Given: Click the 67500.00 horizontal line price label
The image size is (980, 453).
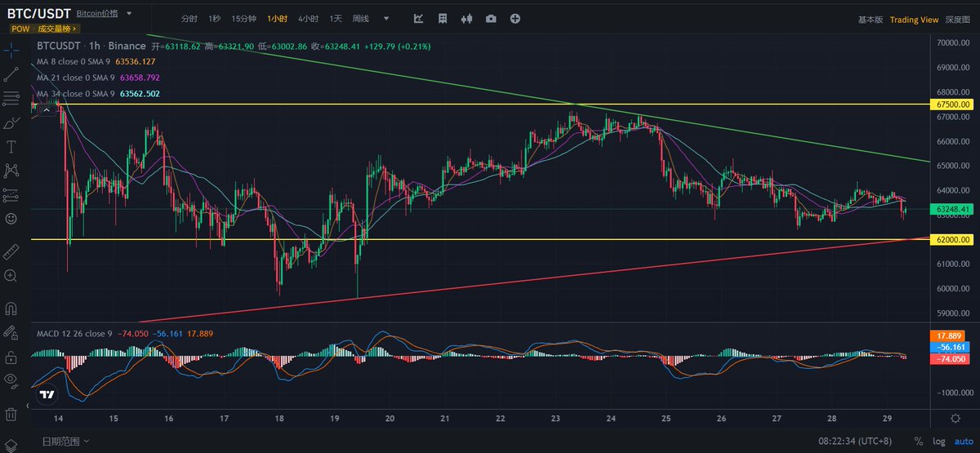Looking at the screenshot, I should pos(953,104).
